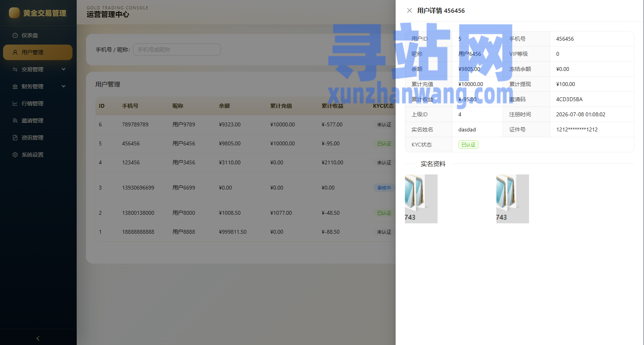Click the 余额 column header

pos(224,106)
